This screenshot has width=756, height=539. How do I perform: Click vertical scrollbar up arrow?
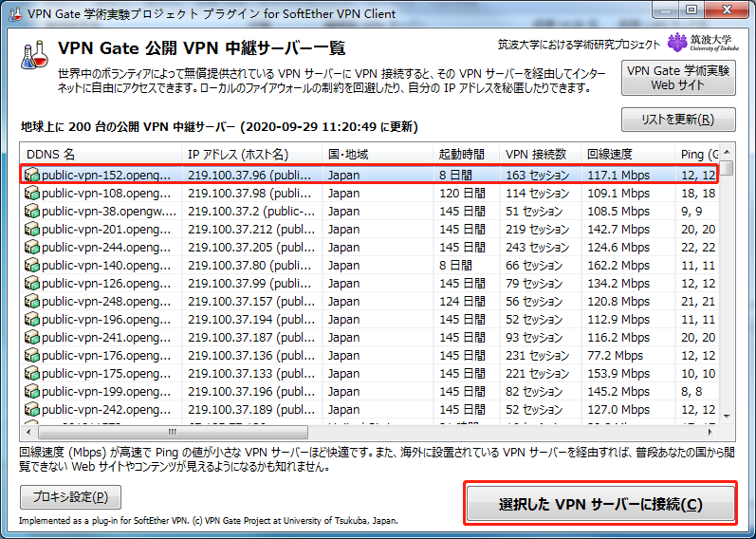coord(728,152)
